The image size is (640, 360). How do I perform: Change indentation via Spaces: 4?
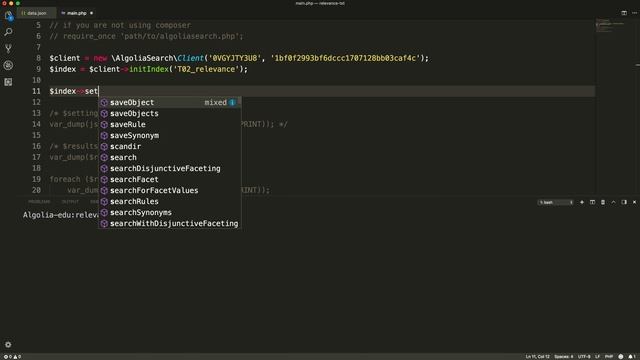[x=564, y=357]
